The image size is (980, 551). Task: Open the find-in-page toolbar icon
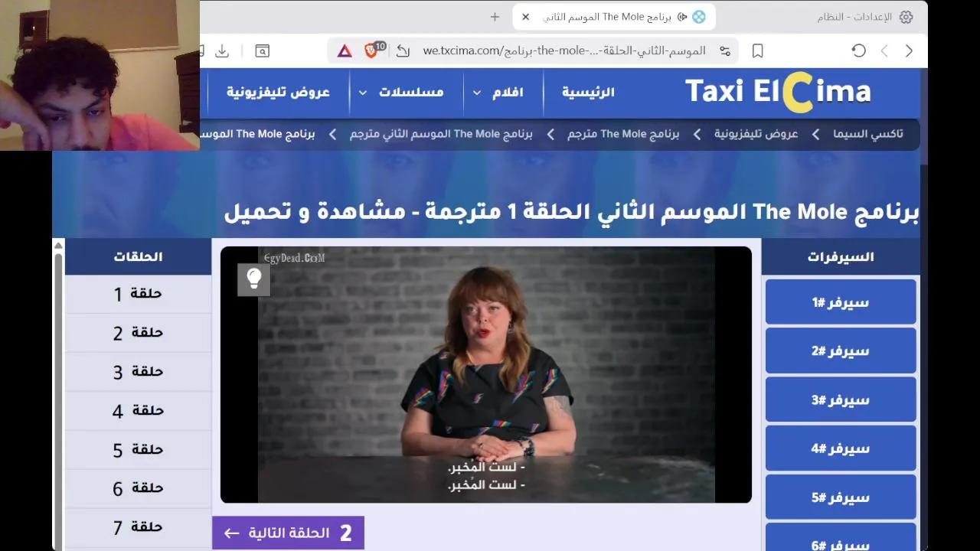[x=262, y=51]
